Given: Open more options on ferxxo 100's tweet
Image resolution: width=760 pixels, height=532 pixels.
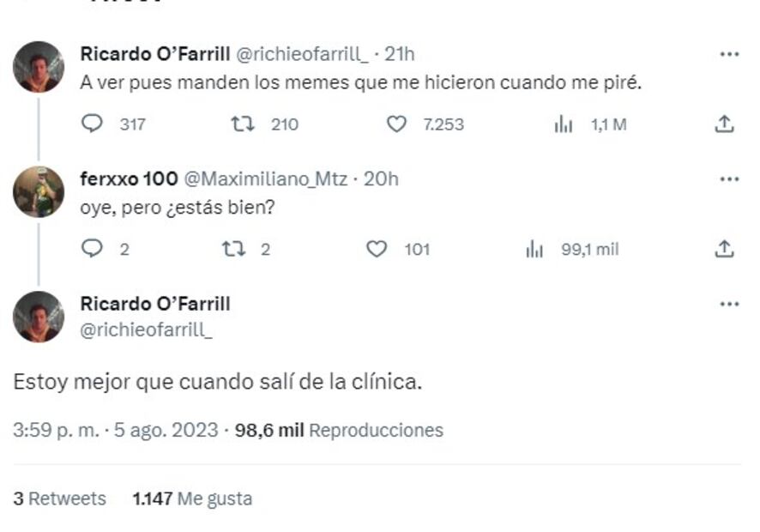Looking at the screenshot, I should point(729,179).
